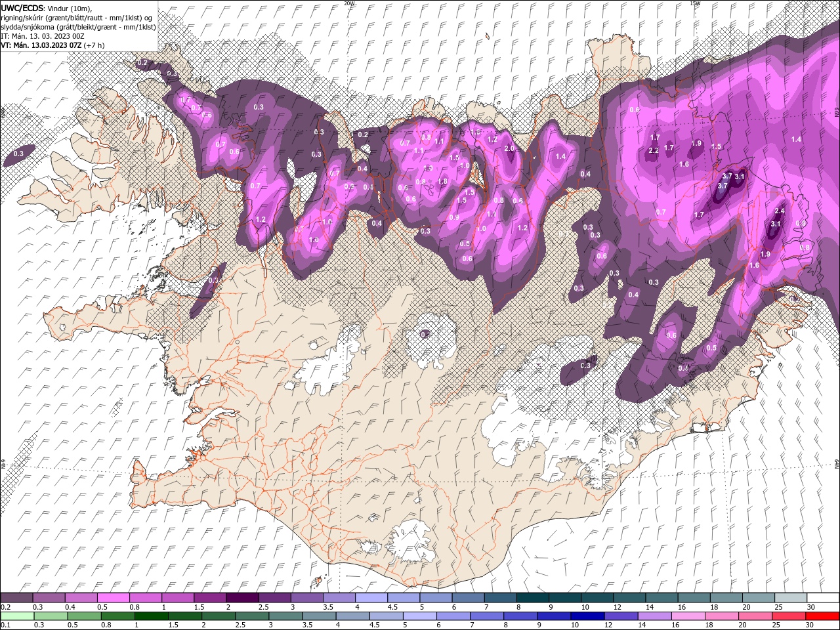Click the '2.2' precipitation value on the map
840x630 pixels.
coord(654,151)
